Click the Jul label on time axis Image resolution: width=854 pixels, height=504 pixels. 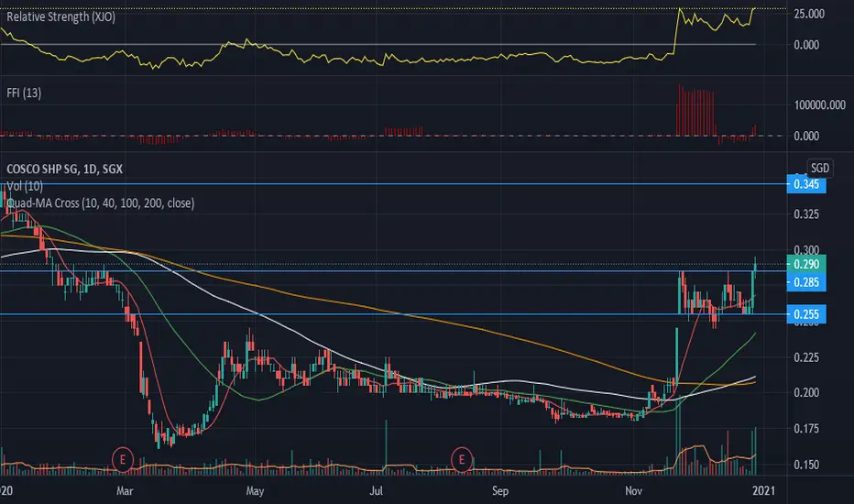(x=376, y=491)
